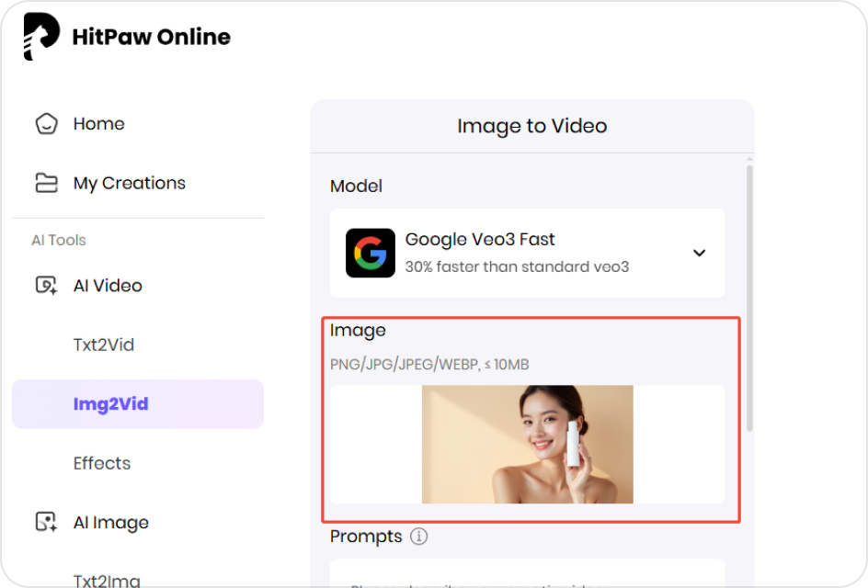Click the Home navigation label
Screen dimensions: 868x588
pyautogui.click(x=98, y=123)
